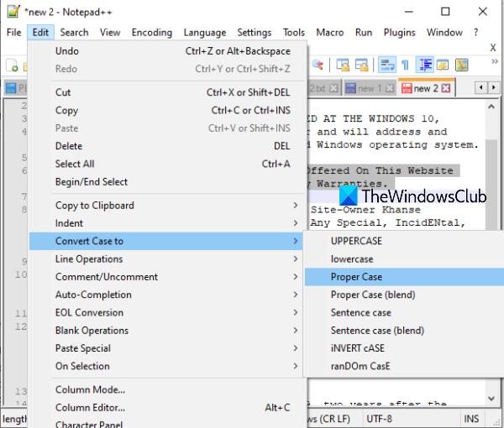Open the Encoding menu
Viewport: 504px width, 428px height.
click(152, 33)
